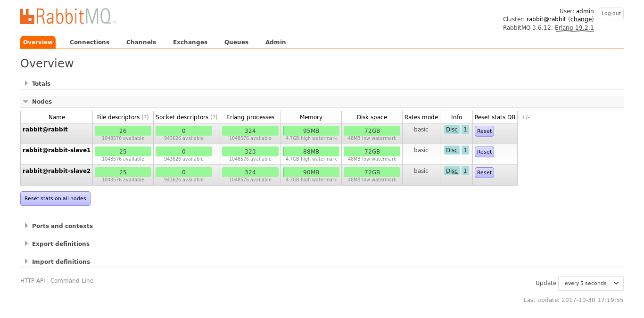Switch to the Connections tab
The width and height of the screenshot is (644, 318).
click(90, 42)
